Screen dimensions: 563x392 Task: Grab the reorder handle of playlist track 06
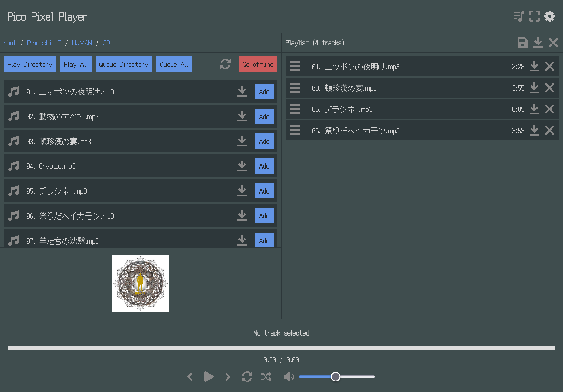tap(295, 131)
